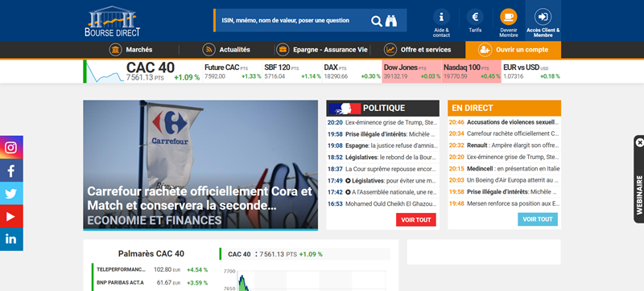
Task: Click VOIR TOUT in En Direct panel
Action: tap(538, 219)
